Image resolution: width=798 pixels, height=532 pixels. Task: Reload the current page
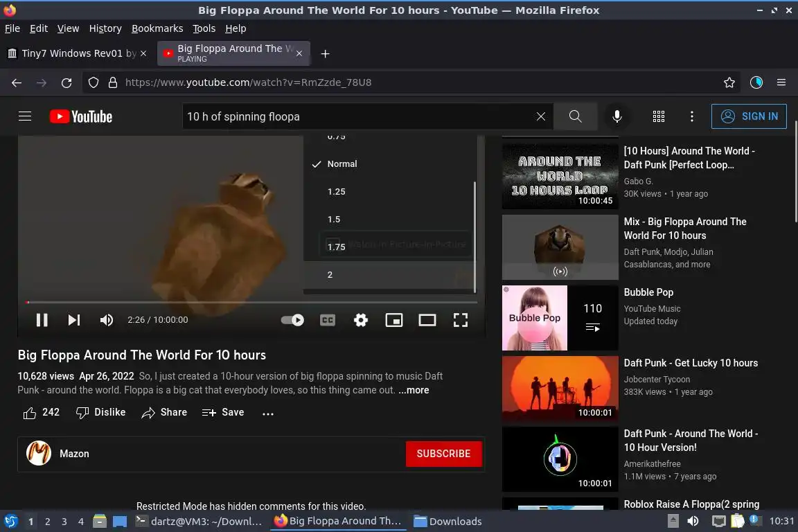pyautogui.click(x=66, y=82)
